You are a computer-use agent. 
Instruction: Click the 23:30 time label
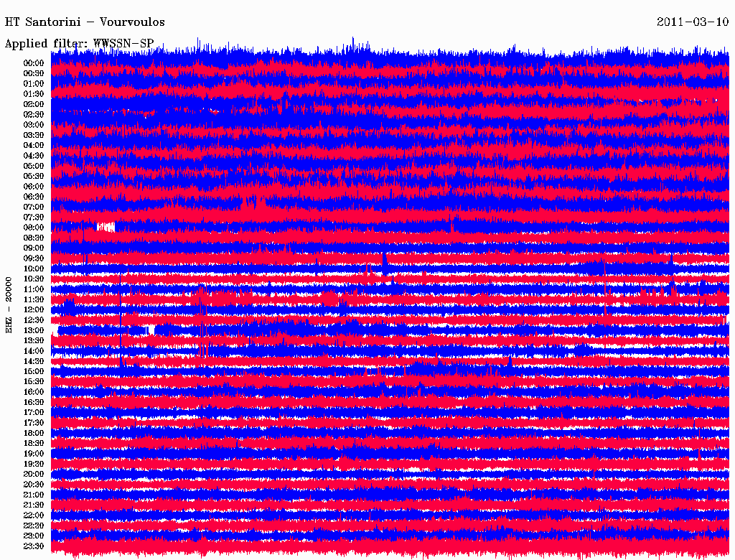click(x=34, y=546)
